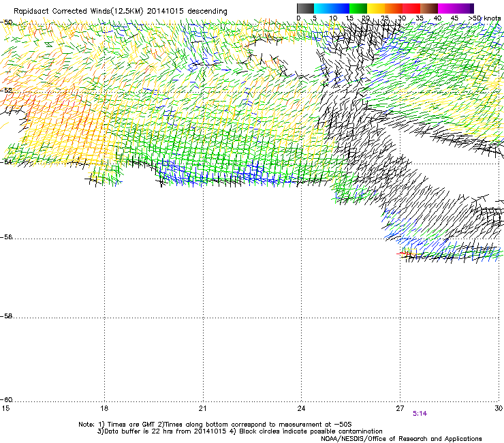Click the '-58' latitude axis label
Screen dimensions: 504x443
click(6, 316)
